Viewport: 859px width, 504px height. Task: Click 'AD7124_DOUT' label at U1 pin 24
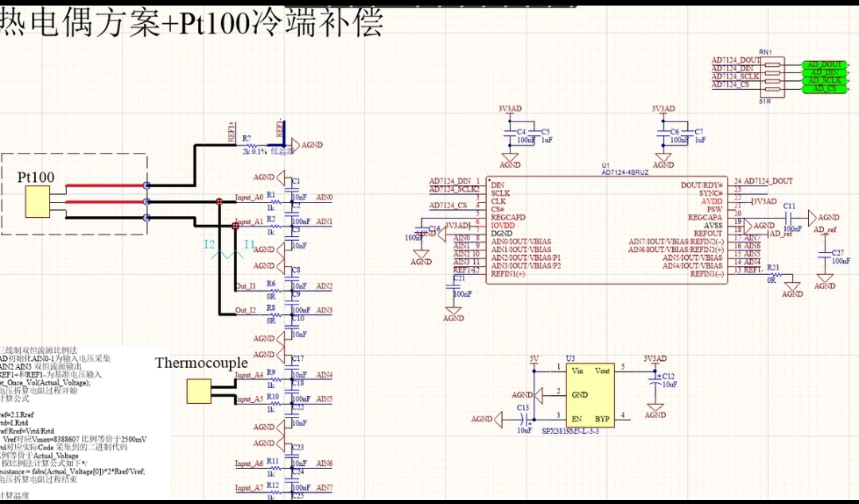768,180
